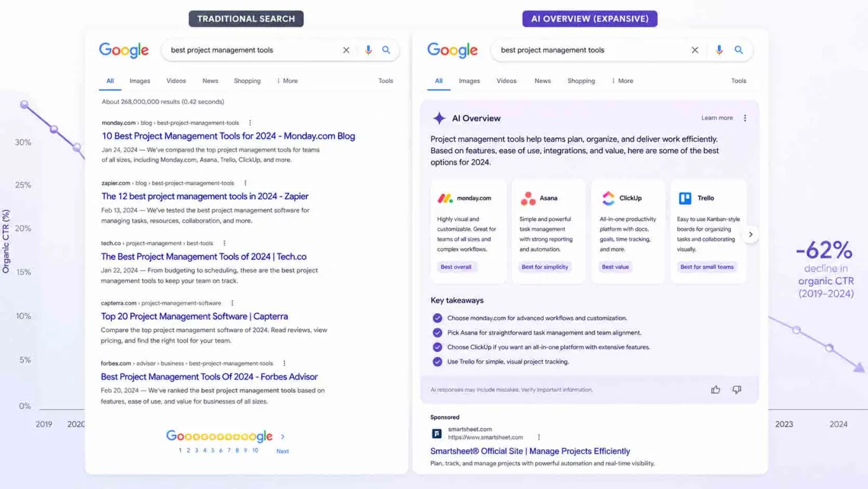This screenshot has height=489, width=868.
Task: Open three-dot menu beside zapier.com result URL
Action: tap(246, 183)
